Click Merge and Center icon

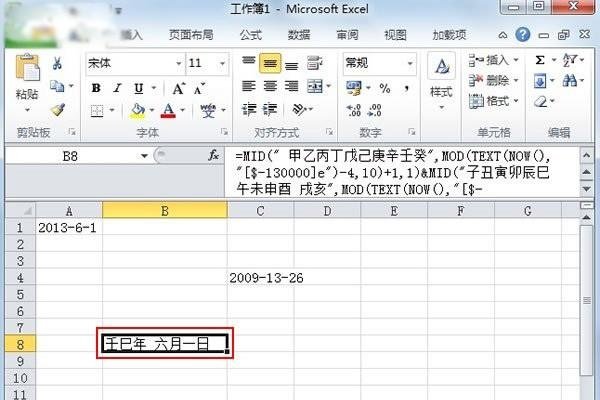pos(315,87)
